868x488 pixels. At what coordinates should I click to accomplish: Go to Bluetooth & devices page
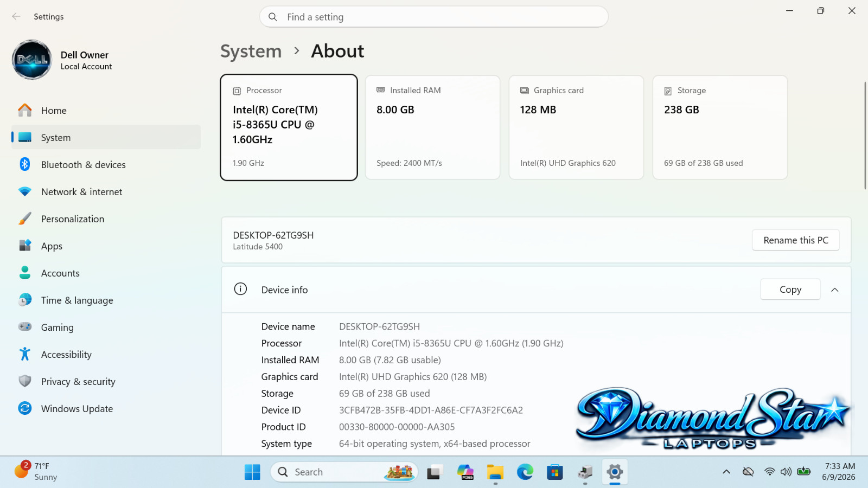pos(106,164)
